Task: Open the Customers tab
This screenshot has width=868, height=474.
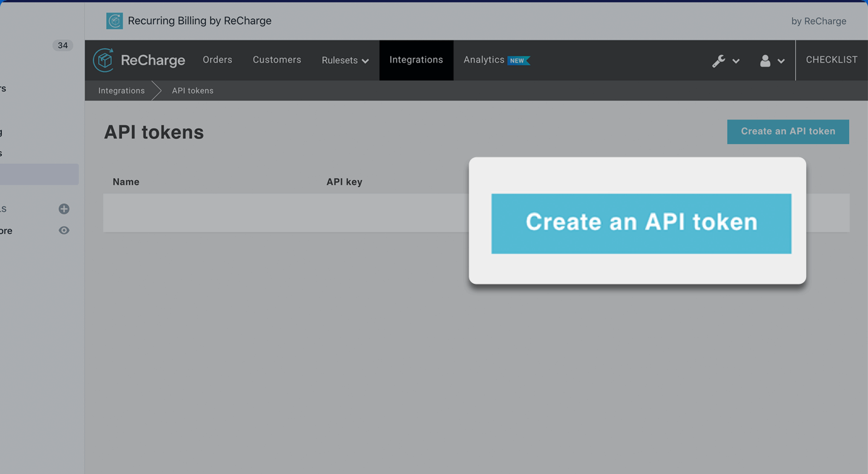Action: (x=277, y=60)
